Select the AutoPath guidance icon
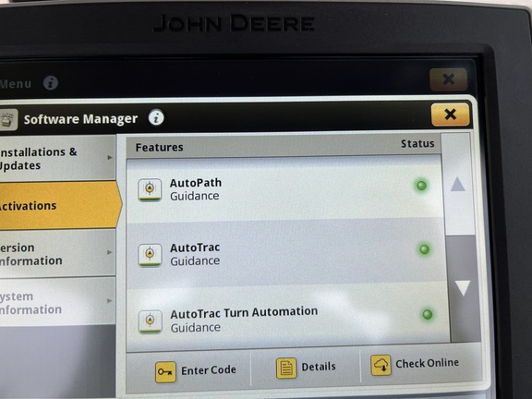532x399 pixels. pyautogui.click(x=150, y=190)
